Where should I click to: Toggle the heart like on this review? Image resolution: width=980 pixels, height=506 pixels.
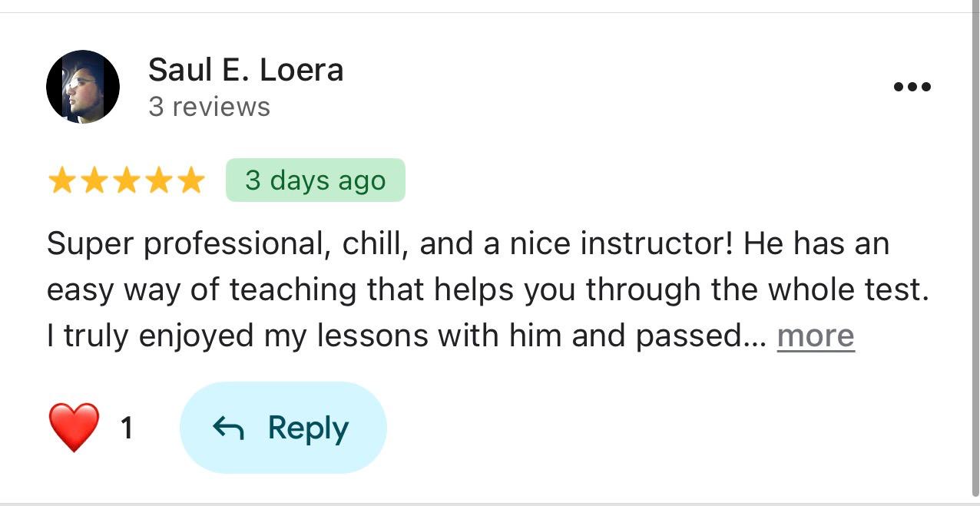click(x=74, y=427)
